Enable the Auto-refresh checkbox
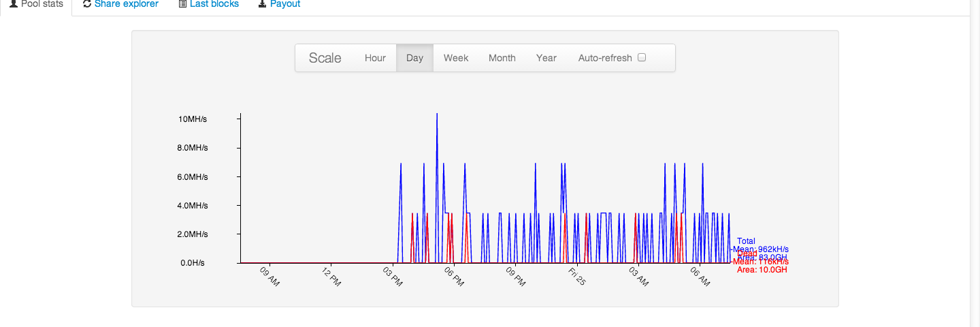 (642, 57)
